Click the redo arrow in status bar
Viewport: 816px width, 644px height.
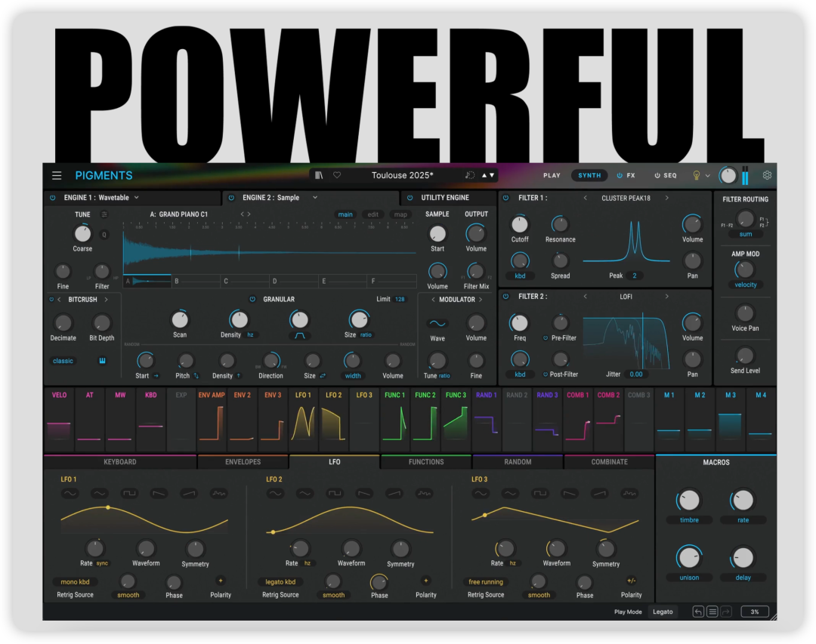(x=727, y=612)
